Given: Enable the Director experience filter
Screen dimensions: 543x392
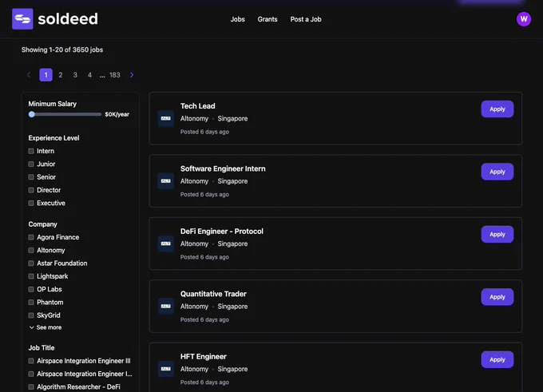Looking at the screenshot, I should 31,190.
